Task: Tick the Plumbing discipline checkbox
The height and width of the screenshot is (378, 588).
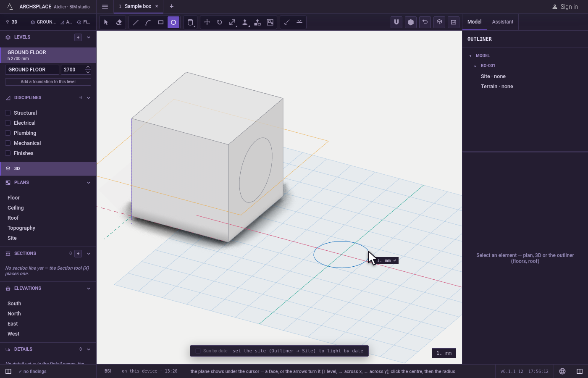Action: [8, 133]
